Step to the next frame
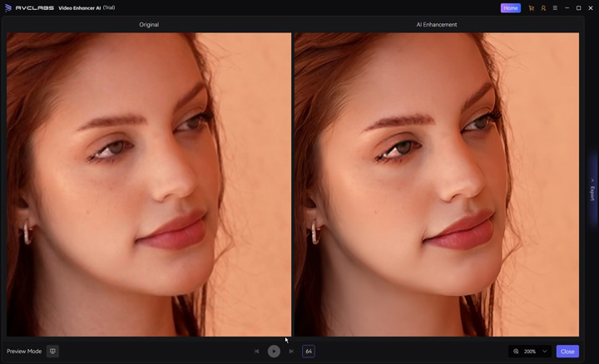The height and width of the screenshot is (364, 599). pyautogui.click(x=291, y=352)
